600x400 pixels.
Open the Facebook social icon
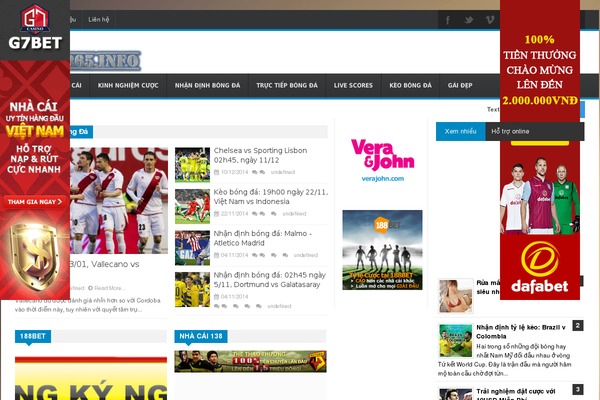pyautogui.click(x=447, y=20)
